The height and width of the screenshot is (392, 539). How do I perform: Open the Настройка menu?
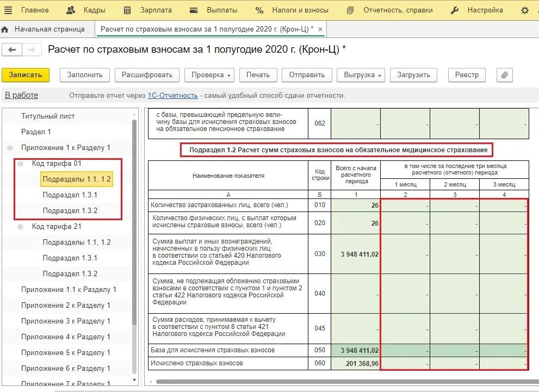pyautogui.click(x=485, y=10)
